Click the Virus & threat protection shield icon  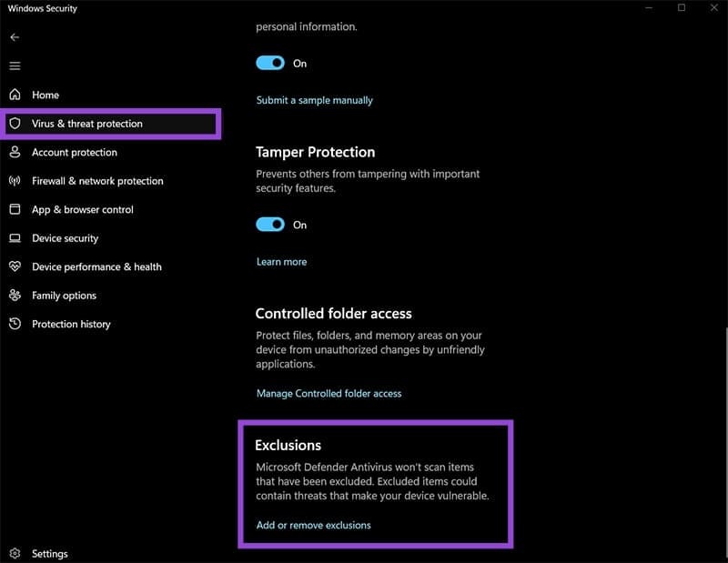pyautogui.click(x=15, y=124)
